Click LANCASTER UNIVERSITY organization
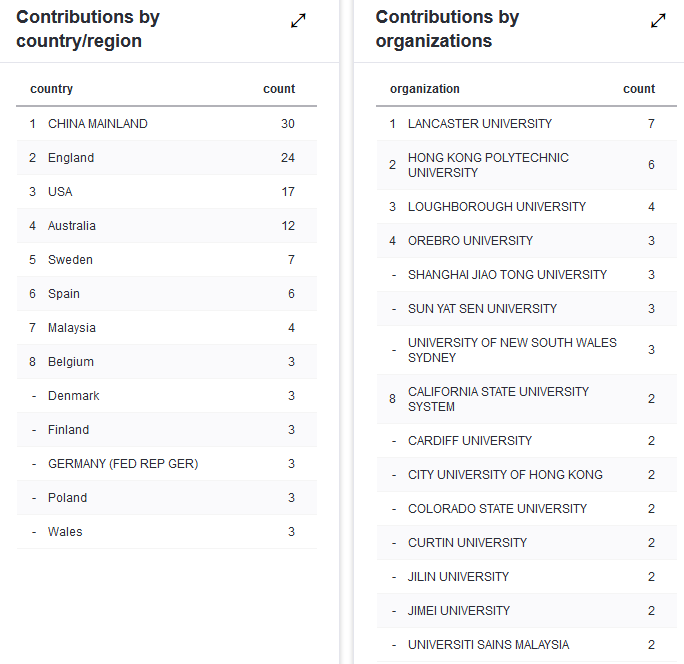This screenshot has height=664, width=684. click(480, 124)
